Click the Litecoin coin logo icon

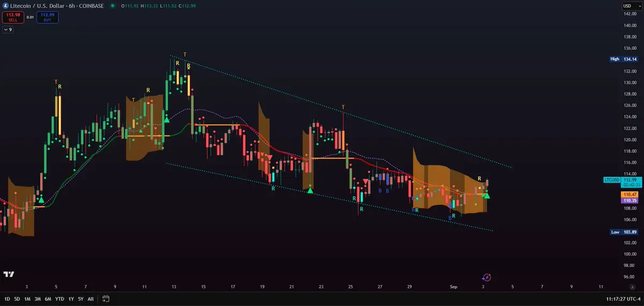pos(6,6)
